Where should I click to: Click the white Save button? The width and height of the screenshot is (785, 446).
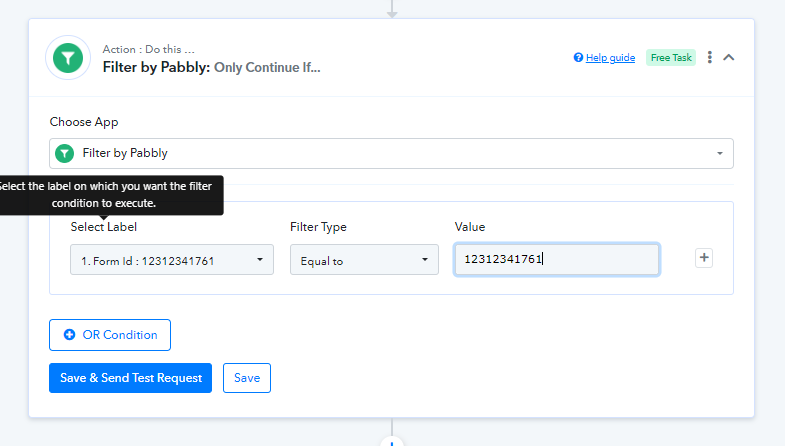tap(247, 378)
